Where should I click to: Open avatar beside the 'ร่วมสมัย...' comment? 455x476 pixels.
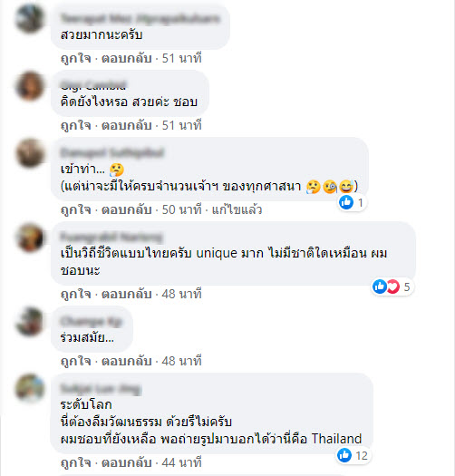(x=29, y=322)
